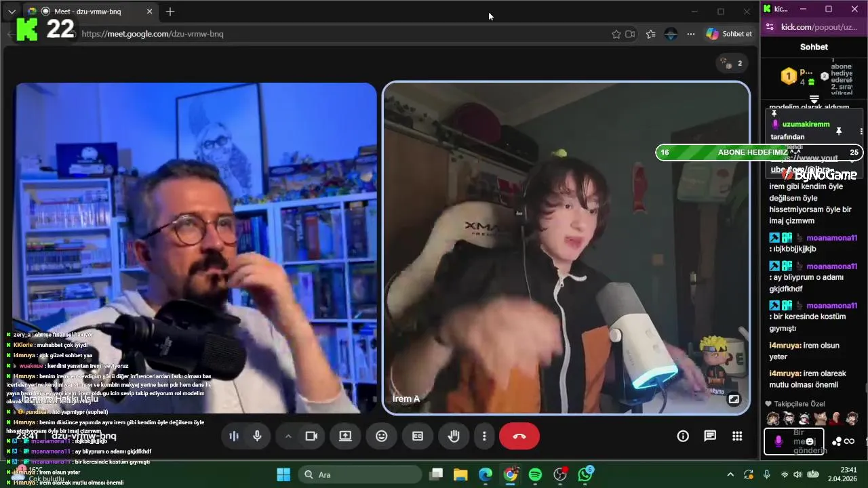Click username uzumakiremm in pinned message

[806, 125]
